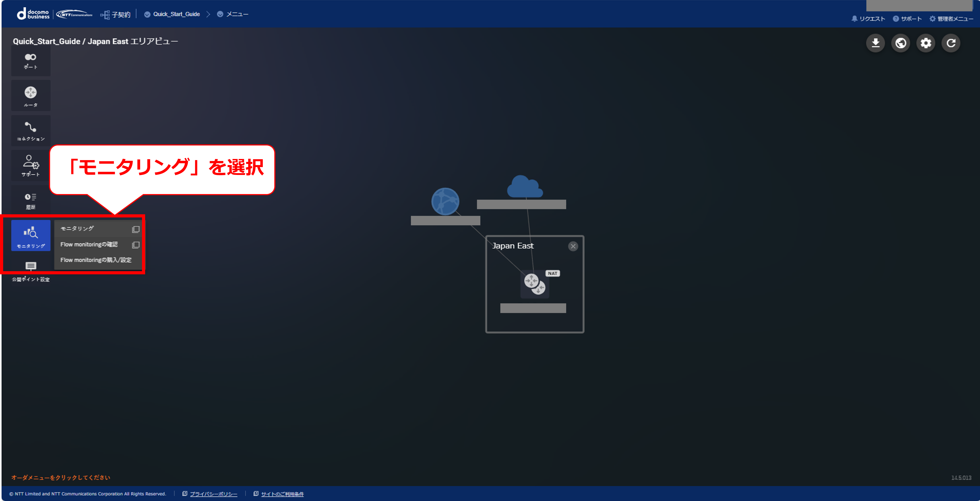This screenshot has height=501, width=980.
Task: Open the 履歴 history sidebar icon
Action: (x=31, y=201)
